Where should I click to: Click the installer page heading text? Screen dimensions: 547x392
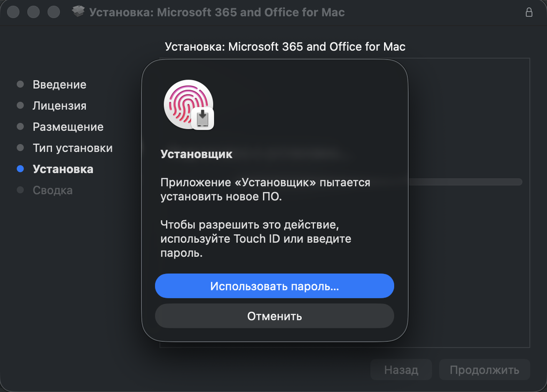click(x=285, y=47)
